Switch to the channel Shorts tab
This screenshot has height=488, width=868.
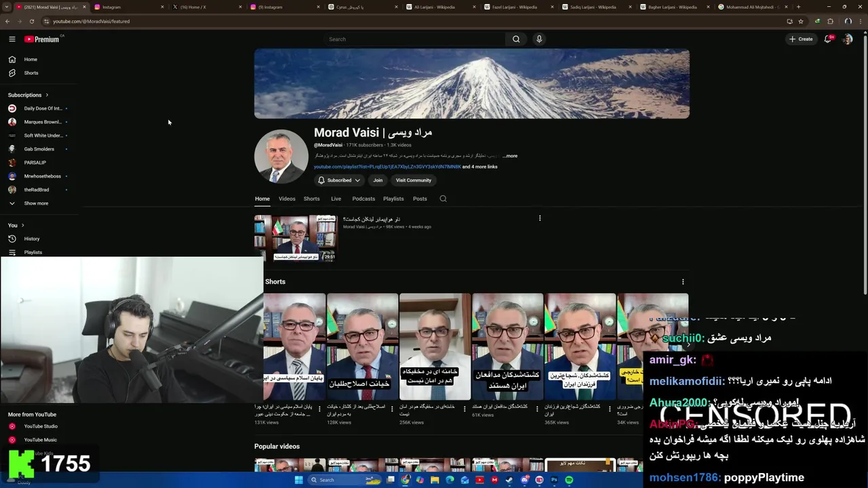pyautogui.click(x=312, y=199)
